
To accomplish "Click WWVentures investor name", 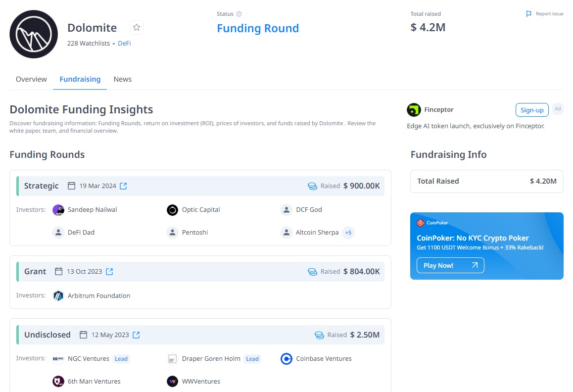I will 201,382.
